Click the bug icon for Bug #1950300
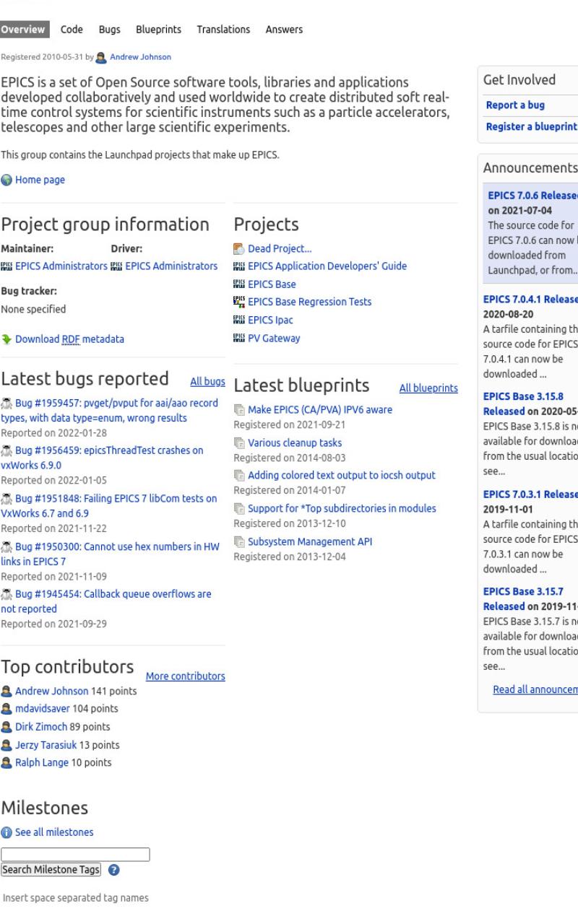 (x=6, y=547)
